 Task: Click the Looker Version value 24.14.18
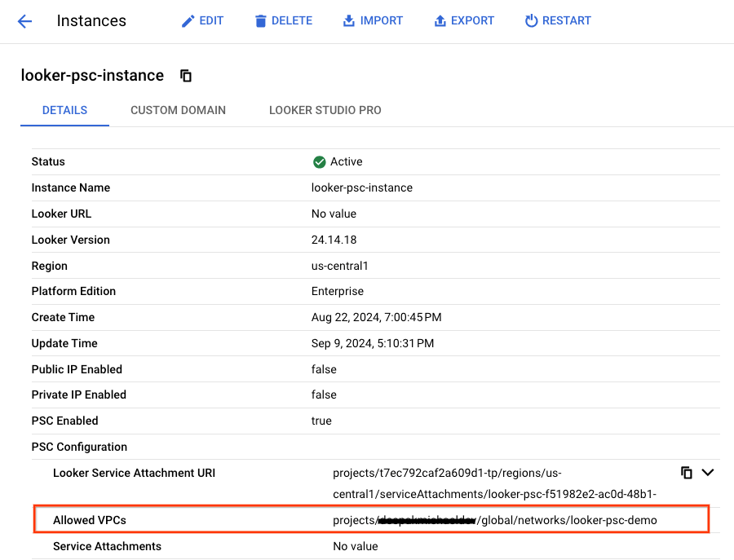pyautogui.click(x=334, y=240)
